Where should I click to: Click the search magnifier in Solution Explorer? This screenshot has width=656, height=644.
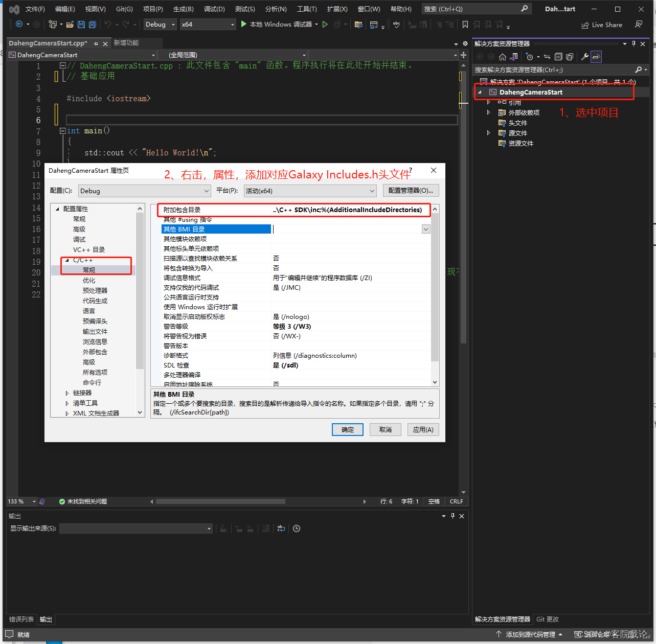click(638, 70)
